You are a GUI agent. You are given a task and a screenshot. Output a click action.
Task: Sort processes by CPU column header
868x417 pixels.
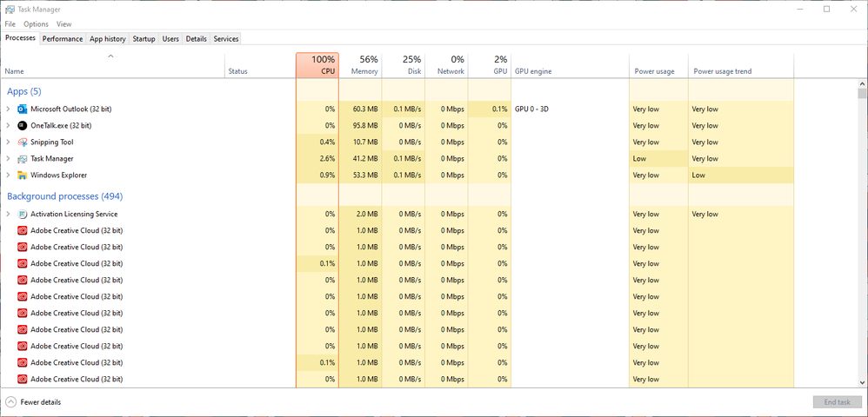pos(317,65)
